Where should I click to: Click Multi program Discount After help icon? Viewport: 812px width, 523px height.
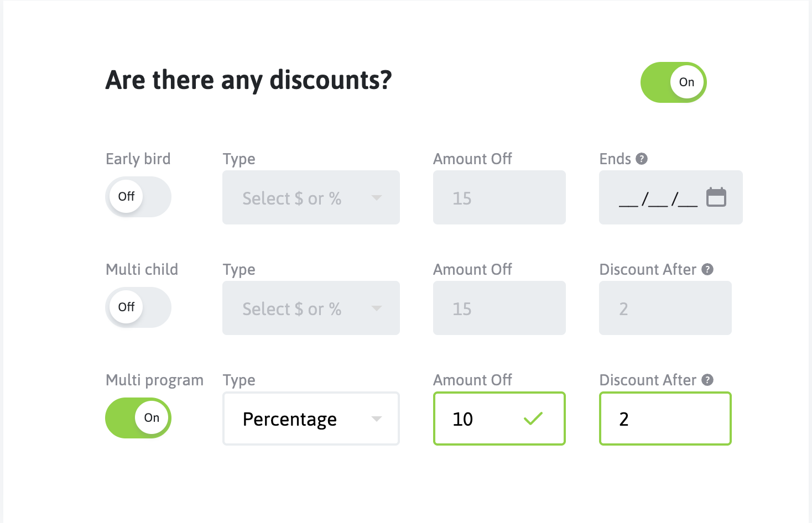(707, 380)
